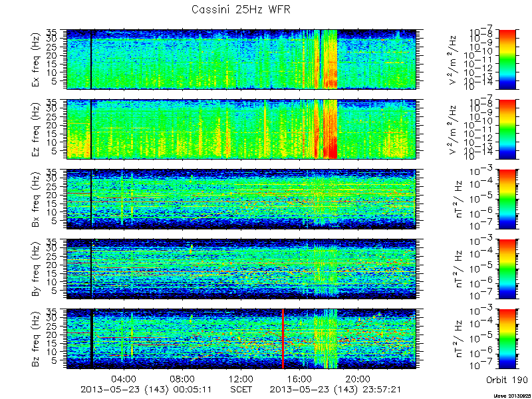
Task: Click the Ez spectrogram panel
Action: (x=241, y=129)
